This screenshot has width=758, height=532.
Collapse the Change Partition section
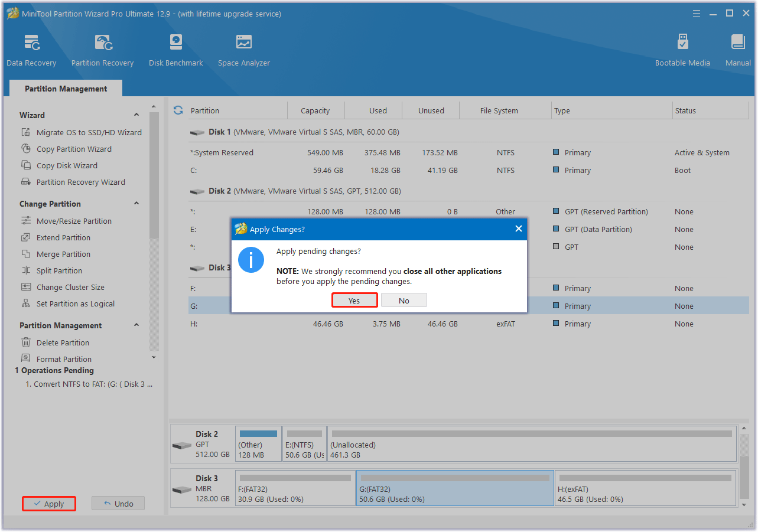tap(136, 204)
